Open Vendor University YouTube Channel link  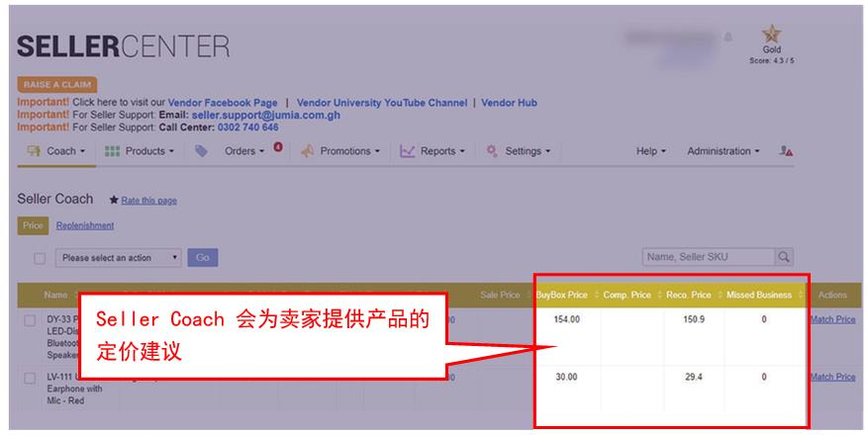click(x=382, y=103)
